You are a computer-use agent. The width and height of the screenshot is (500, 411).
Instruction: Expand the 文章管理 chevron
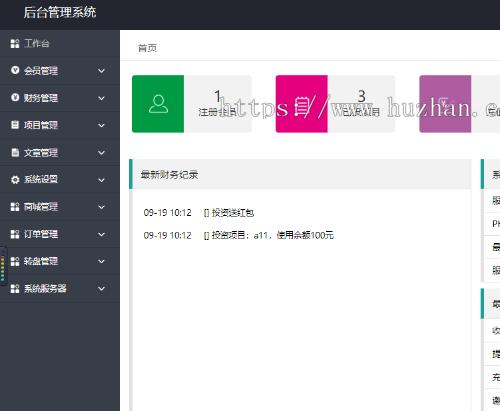pyautogui.click(x=101, y=153)
